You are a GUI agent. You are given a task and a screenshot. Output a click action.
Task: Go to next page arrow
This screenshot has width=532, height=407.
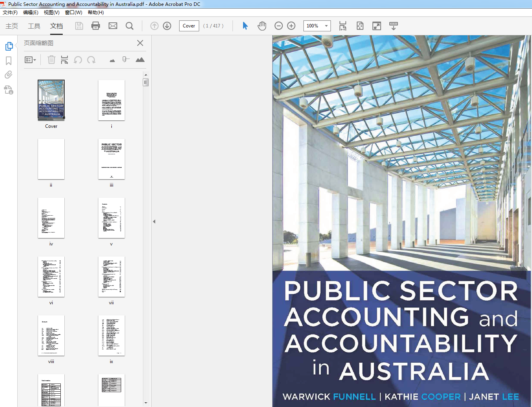(167, 26)
